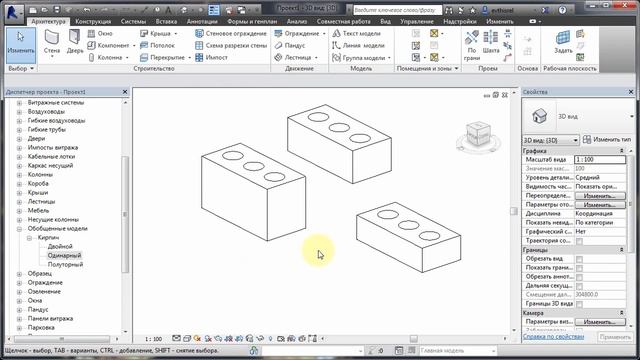
Task: Open the 3D вид: {3D} view selector dropdown
Action: (x=575, y=140)
